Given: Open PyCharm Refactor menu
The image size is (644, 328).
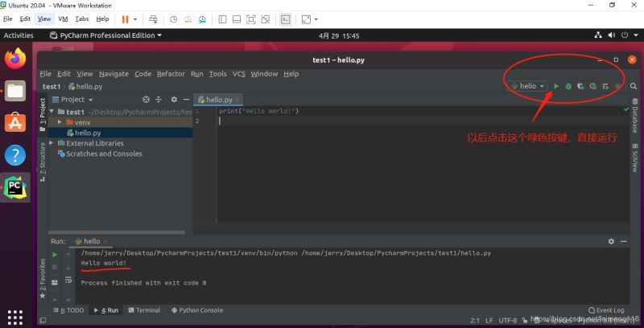Looking at the screenshot, I should (x=171, y=74).
